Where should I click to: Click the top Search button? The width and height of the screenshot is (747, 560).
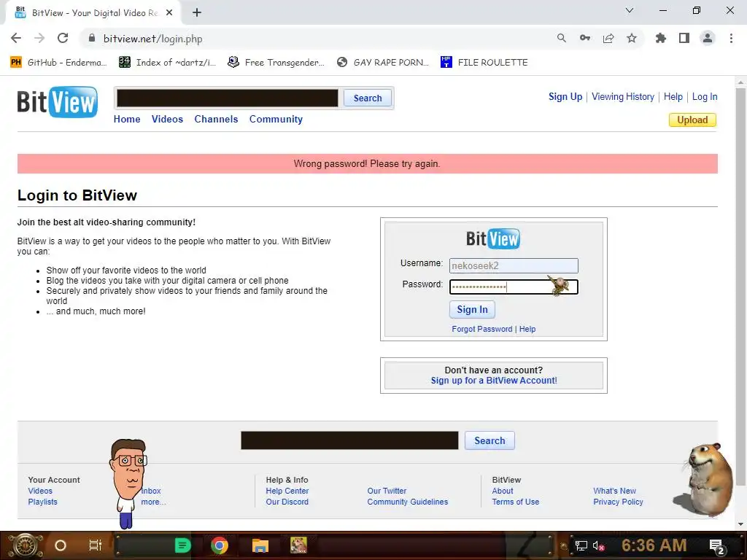click(x=368, y=98)
